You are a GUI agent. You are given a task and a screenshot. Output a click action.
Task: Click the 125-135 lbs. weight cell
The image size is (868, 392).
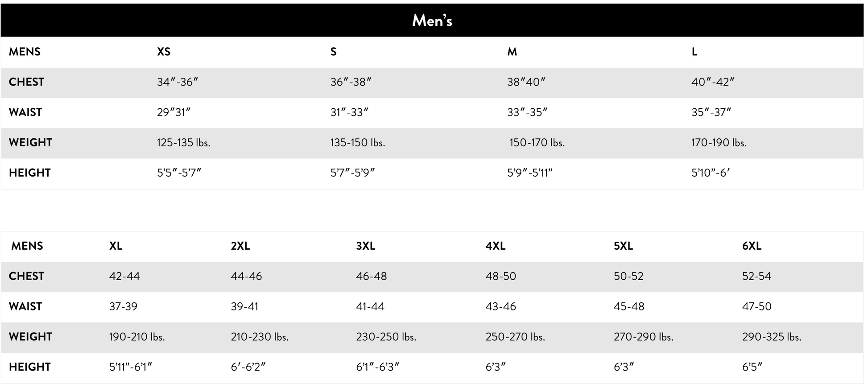pos(183,143)
